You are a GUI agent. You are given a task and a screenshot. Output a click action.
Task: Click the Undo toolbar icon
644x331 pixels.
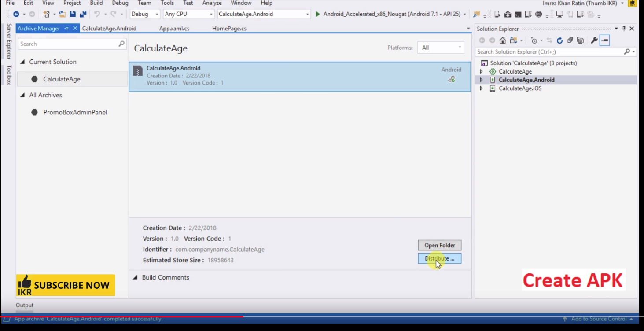[97, 14]
